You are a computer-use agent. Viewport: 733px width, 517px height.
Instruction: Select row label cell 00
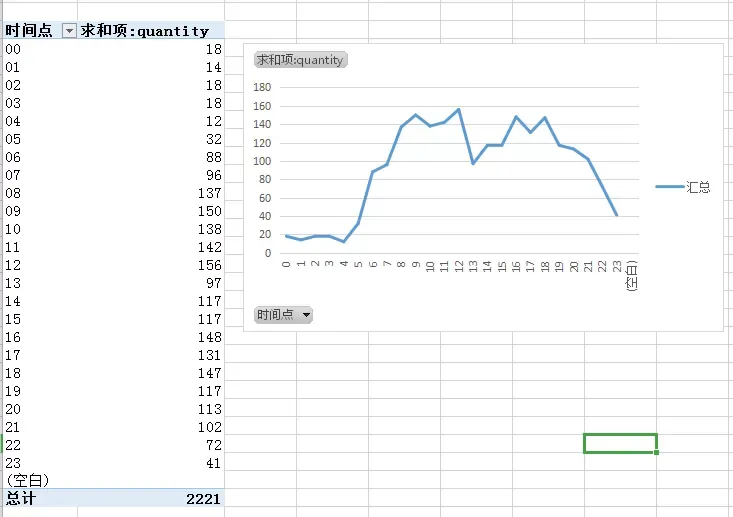(41, 49)
